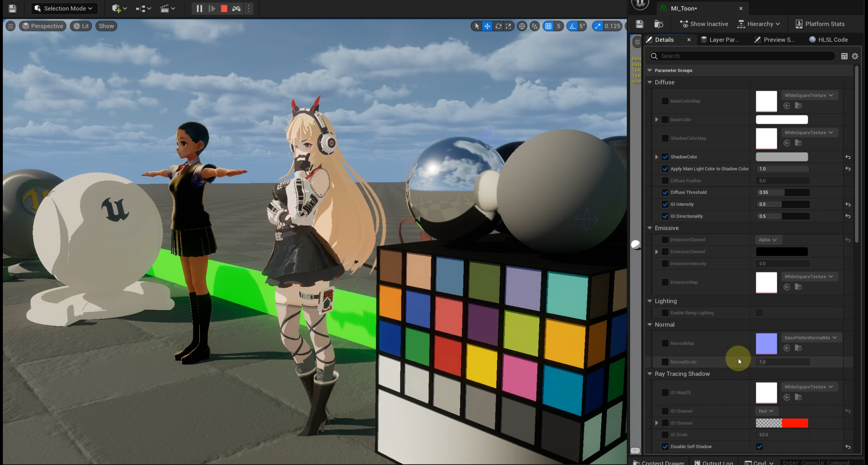868x465 pixels.
Task: Click the Platform Stats button
Action: (x=820, y=24)
